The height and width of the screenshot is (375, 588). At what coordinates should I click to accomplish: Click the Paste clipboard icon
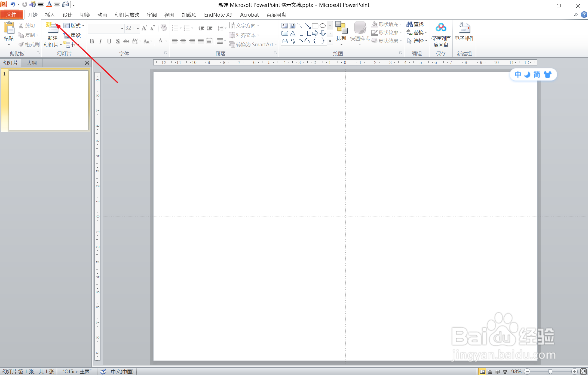(x=9, y=28)
